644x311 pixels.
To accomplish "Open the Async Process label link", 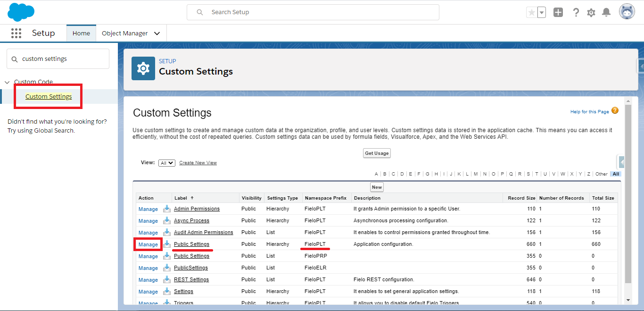I will pos(191,220).
